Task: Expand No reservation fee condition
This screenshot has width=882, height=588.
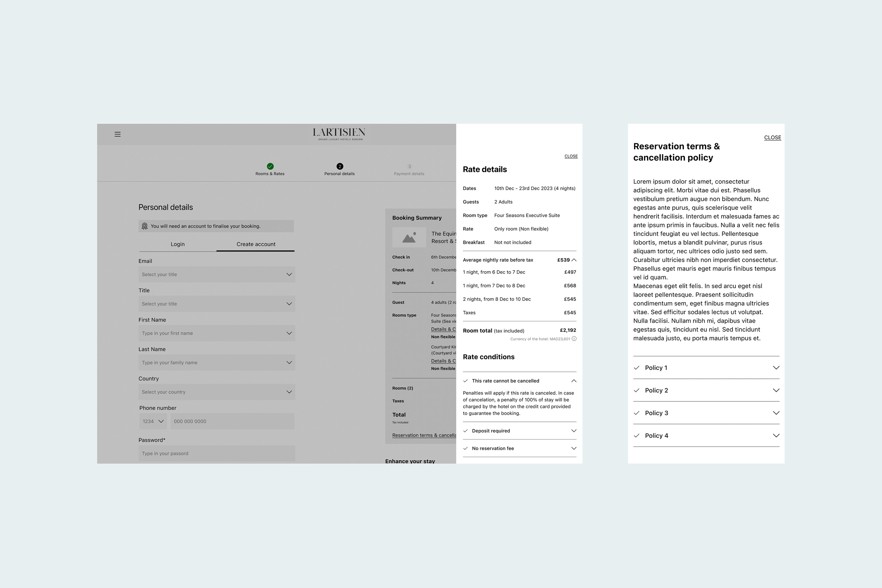Action: tap(573, 448)
